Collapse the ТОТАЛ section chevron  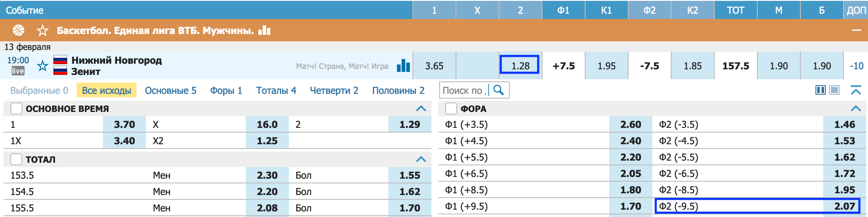[421, 159]
